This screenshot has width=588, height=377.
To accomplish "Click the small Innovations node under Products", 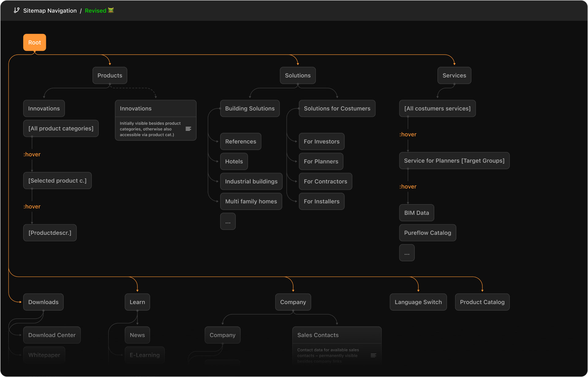I will pyautogui.click(x=44, y=109).
